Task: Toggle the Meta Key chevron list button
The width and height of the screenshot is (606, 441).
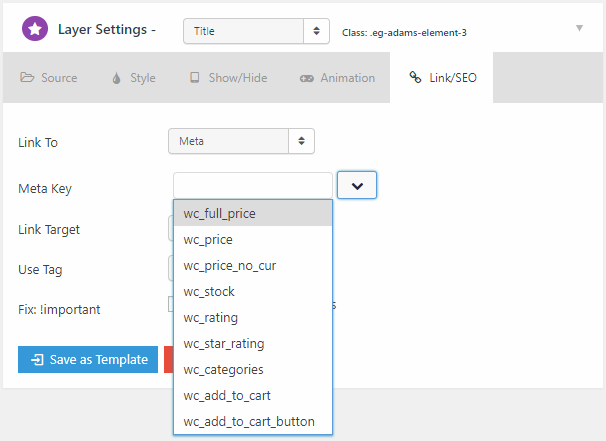Action: pos(357,186)
